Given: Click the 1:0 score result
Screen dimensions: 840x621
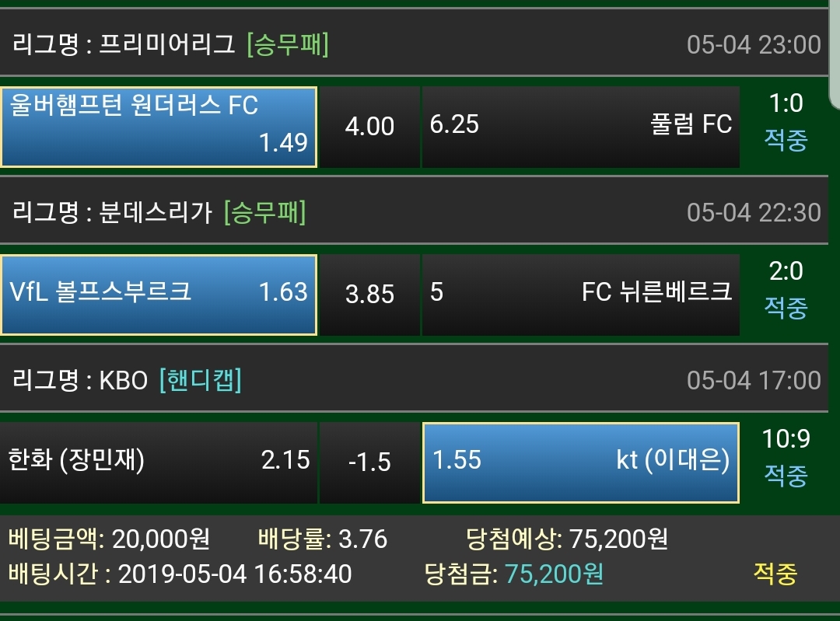Looking at the screenshot, I should [786, 103].
